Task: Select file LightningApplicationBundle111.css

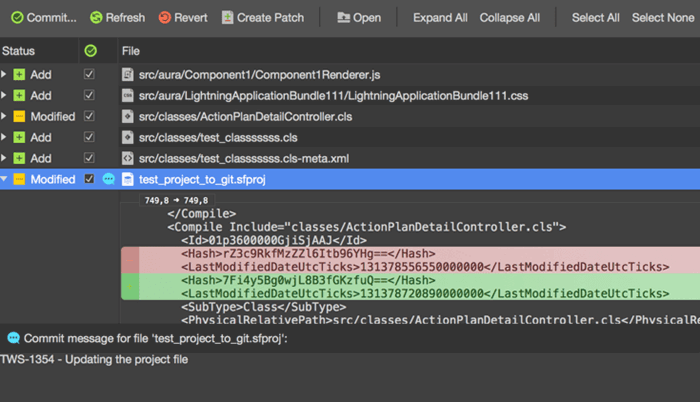Action: coord(333,96)
